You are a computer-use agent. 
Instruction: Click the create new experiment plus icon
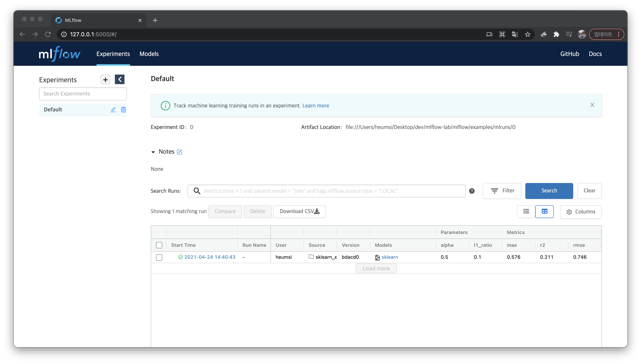pyautogui.click(x=105, y=80)
